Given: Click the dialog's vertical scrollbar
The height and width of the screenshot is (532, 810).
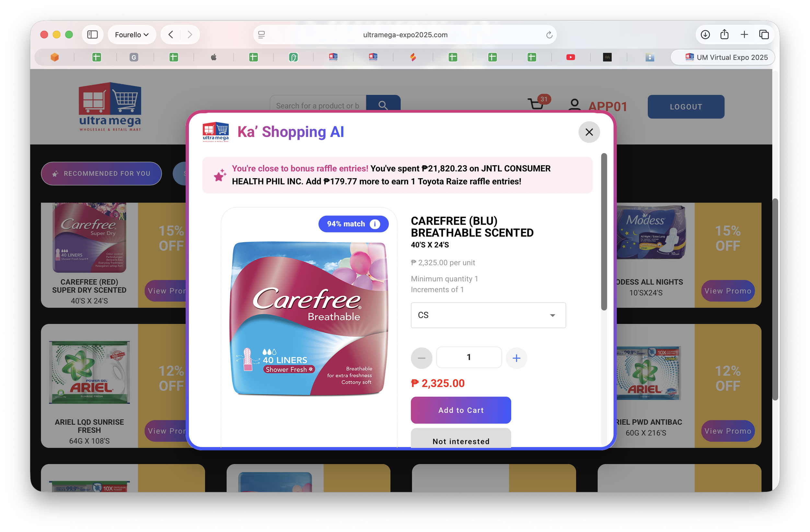Looking at the screenshot, I should tap(603, 232).
